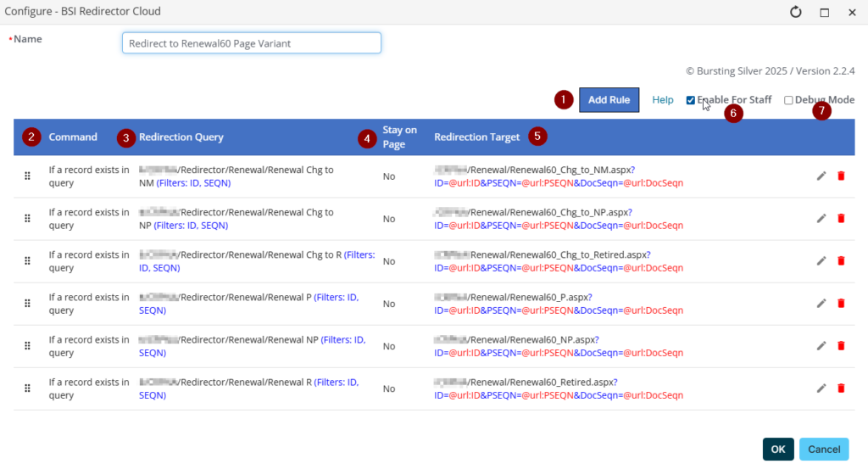Delete the Renewal Chg to NM rule

point(841,176)
